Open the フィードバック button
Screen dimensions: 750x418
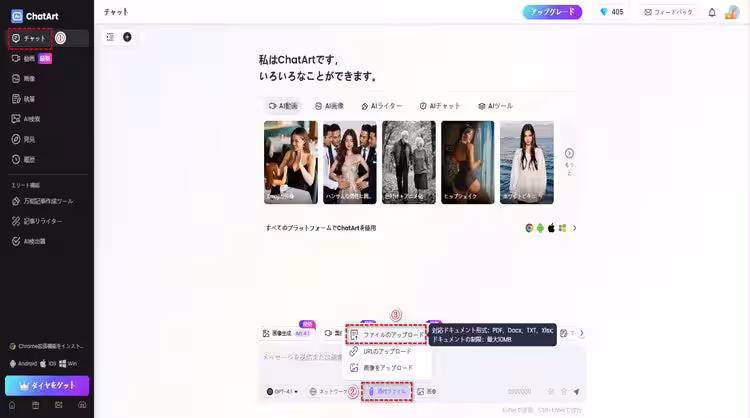click(x=668, y=12)
